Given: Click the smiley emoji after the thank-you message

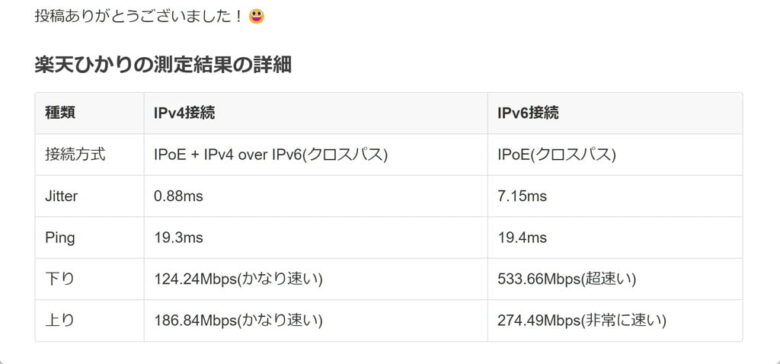Looking at the screenshot, I should [257, 16].
